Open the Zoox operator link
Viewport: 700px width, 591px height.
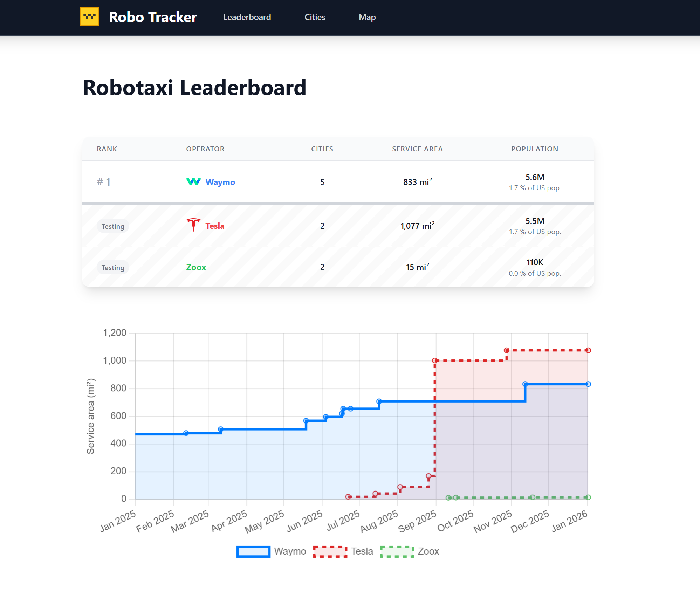(x=196, y=267)
